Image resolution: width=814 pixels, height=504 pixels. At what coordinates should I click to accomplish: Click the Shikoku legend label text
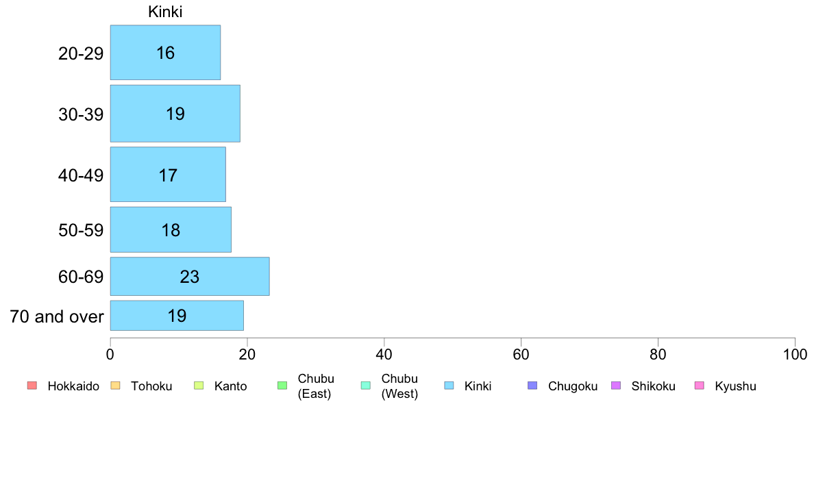[653, 386]
